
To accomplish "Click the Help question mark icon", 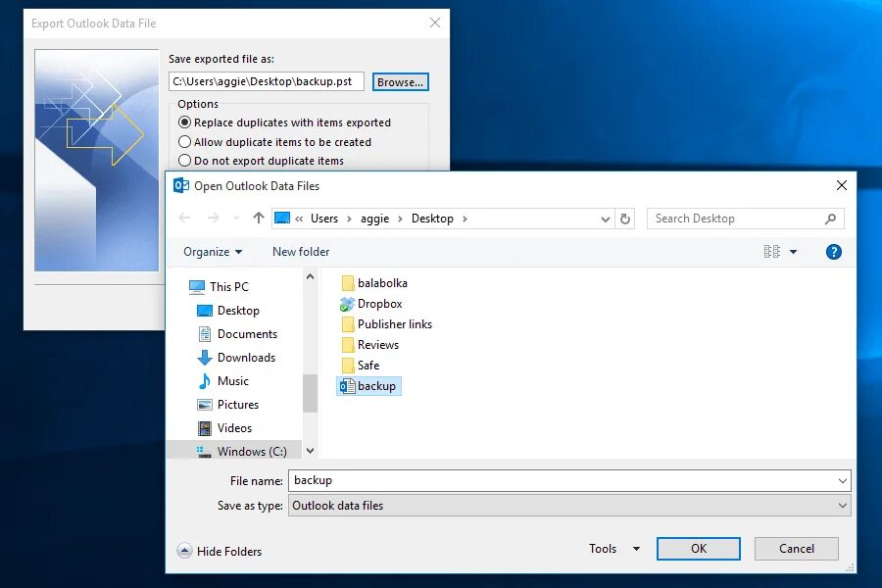I will [833, 252].
